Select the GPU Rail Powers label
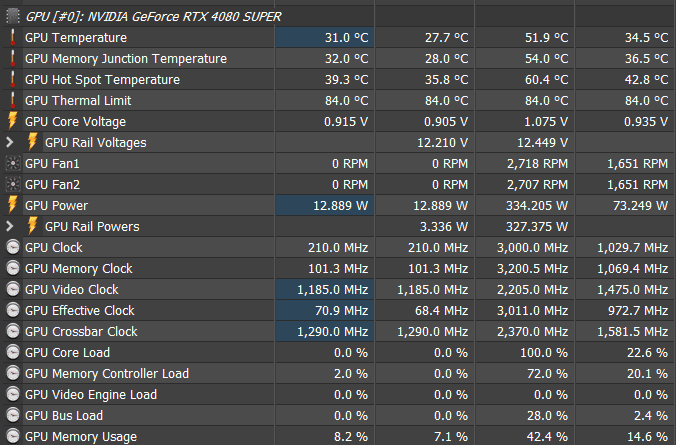Image resolution: width=676 pixels, height=445 pixels. (x=92, y=227)
